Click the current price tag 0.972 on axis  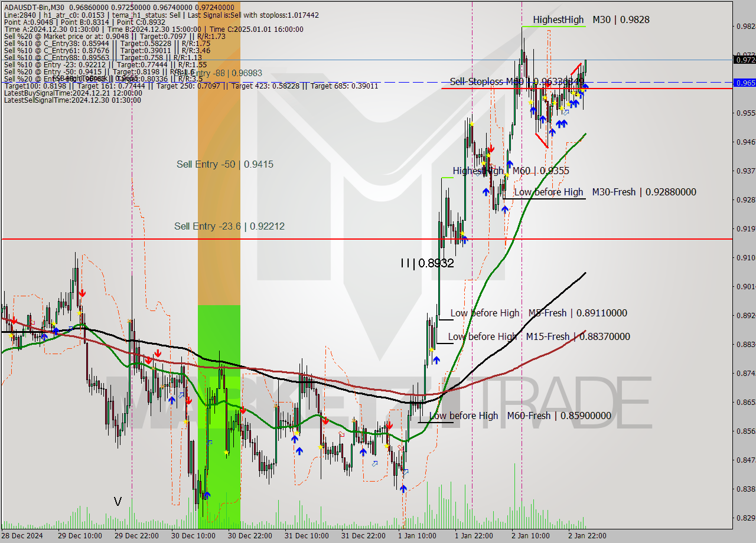point(744,59)
